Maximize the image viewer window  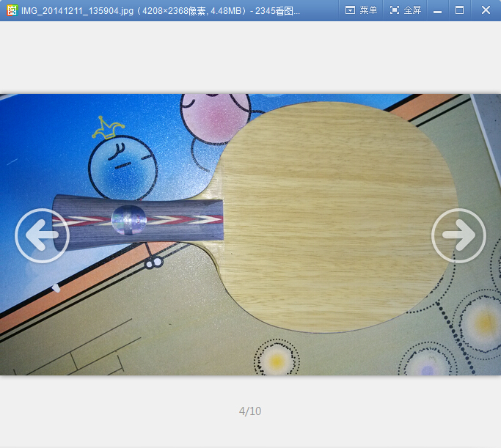tap(460, 10)
